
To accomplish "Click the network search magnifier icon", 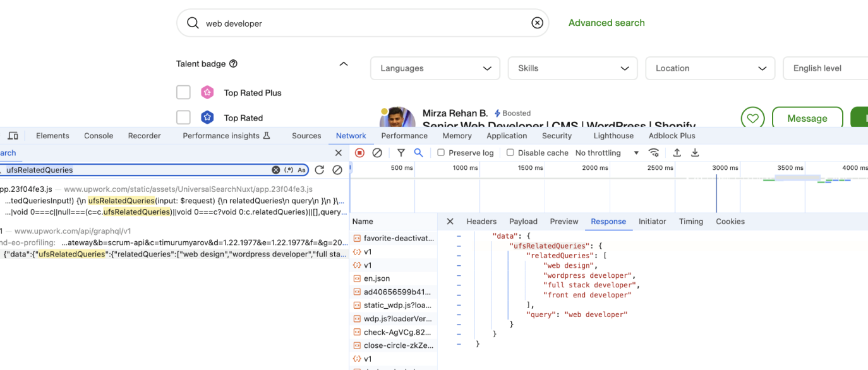I will [x=418, y=153].
